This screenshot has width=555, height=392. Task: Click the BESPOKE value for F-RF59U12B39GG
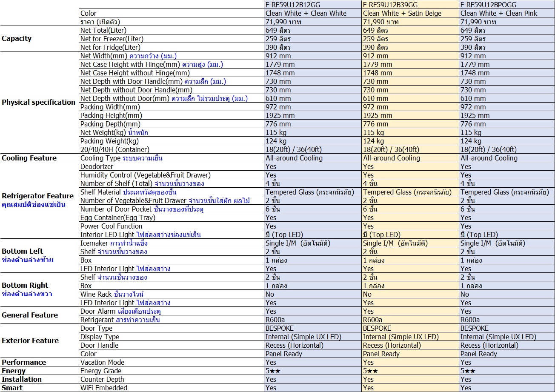pyautogui.click(x=377, y=328)
